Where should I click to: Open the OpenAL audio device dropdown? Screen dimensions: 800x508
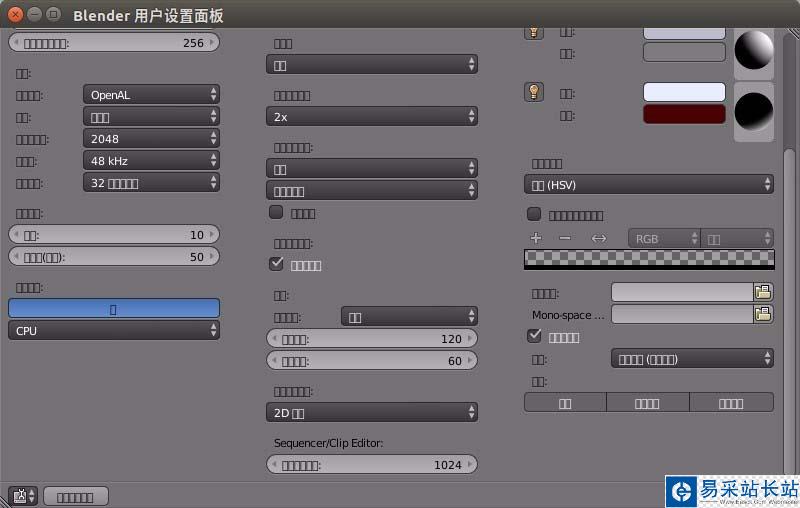[x=152, y=94]
